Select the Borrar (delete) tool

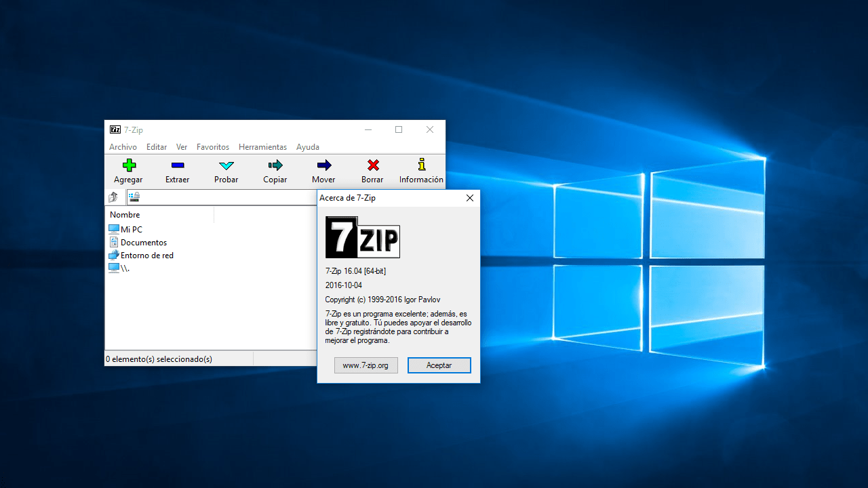372,171
